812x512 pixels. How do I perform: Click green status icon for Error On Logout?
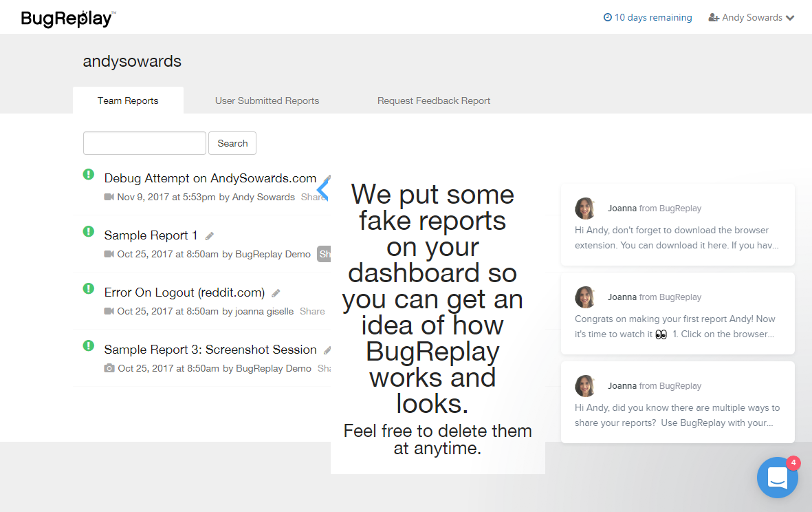89,289
